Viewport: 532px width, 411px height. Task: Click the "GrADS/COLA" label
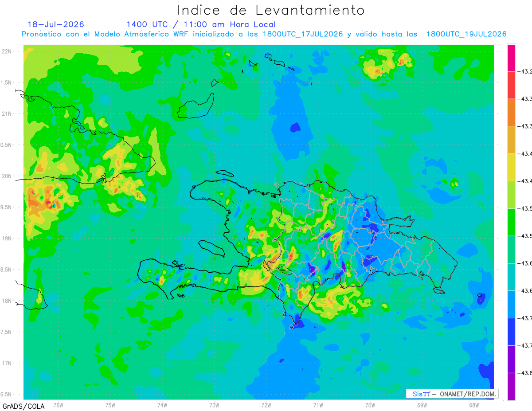click(x=23, y=406)
